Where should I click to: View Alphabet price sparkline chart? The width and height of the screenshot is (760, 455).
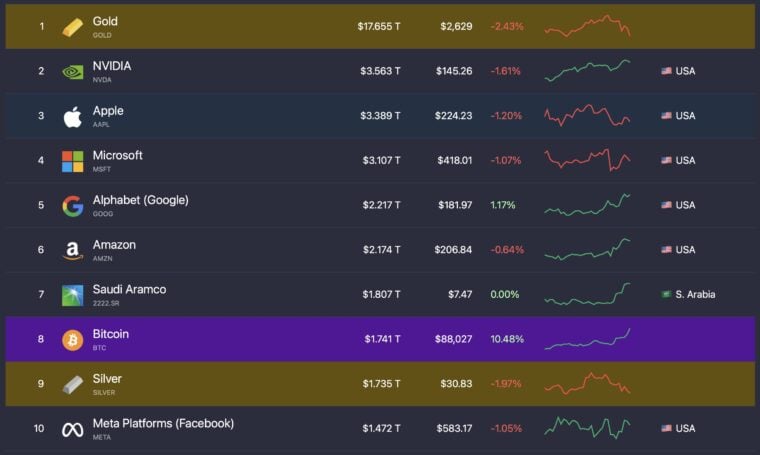coord(587,204)
